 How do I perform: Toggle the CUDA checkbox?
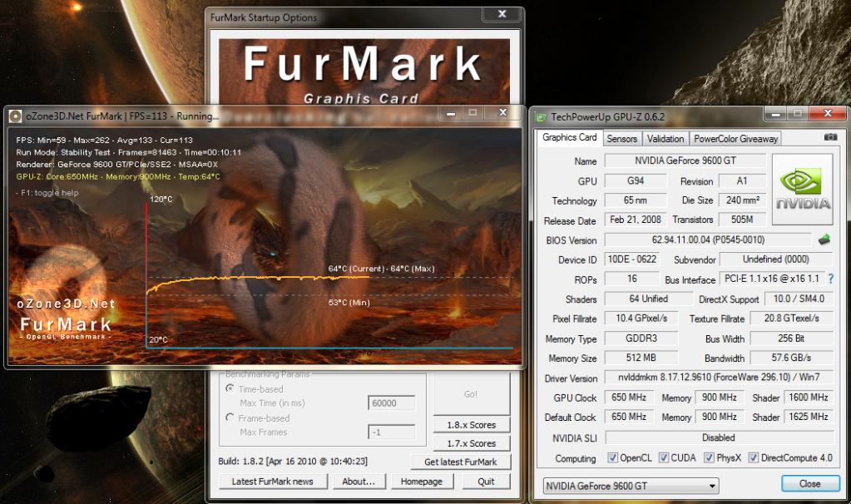click(664, 458)
